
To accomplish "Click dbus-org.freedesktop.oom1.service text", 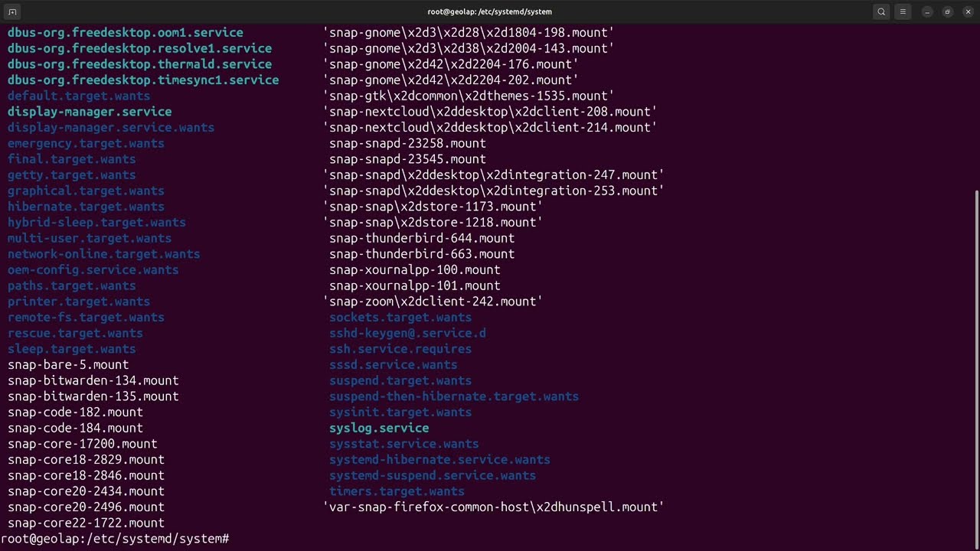I will 126,33.
